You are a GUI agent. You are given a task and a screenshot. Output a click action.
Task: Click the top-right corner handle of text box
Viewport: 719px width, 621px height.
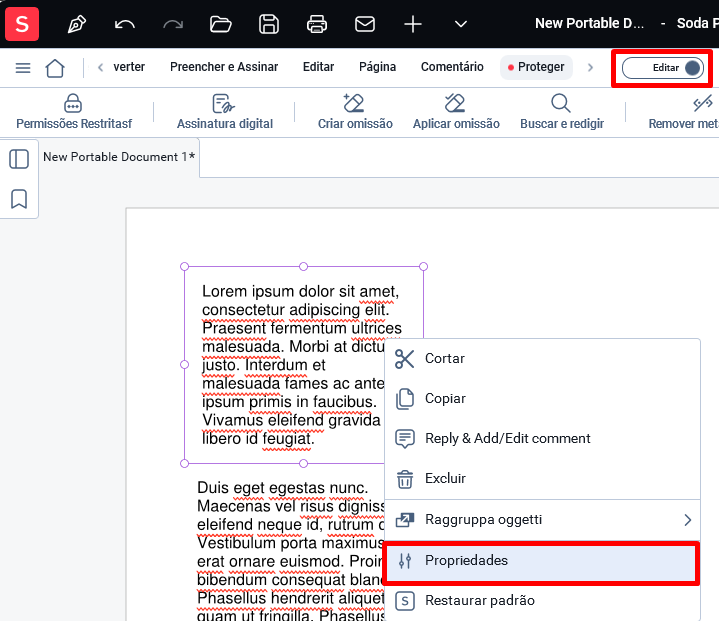[423, 266]
